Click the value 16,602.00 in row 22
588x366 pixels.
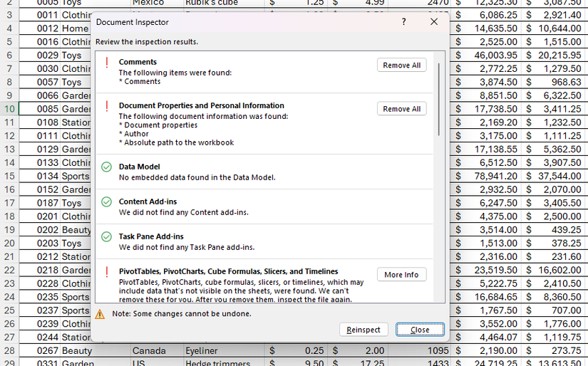click(559, 270)
